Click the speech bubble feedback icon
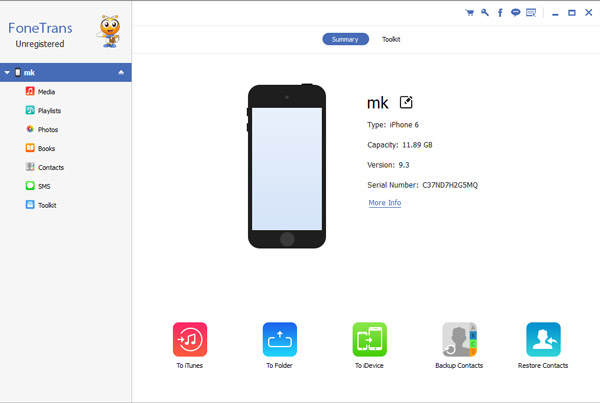The image size is (600, 403). 515,13
